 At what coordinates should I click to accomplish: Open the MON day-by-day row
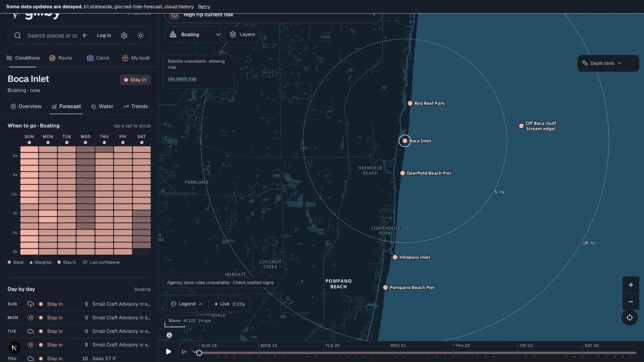pos(79,318)
